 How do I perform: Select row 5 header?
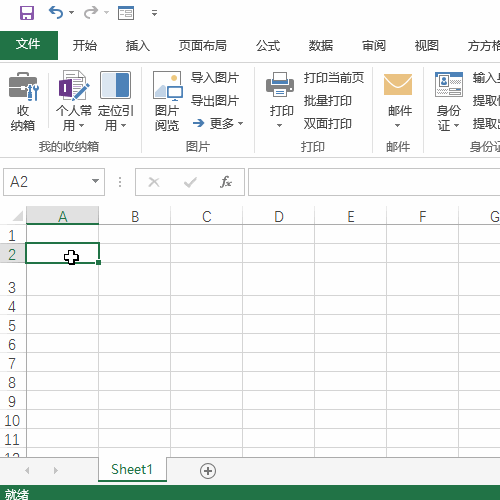click(13, 325)
